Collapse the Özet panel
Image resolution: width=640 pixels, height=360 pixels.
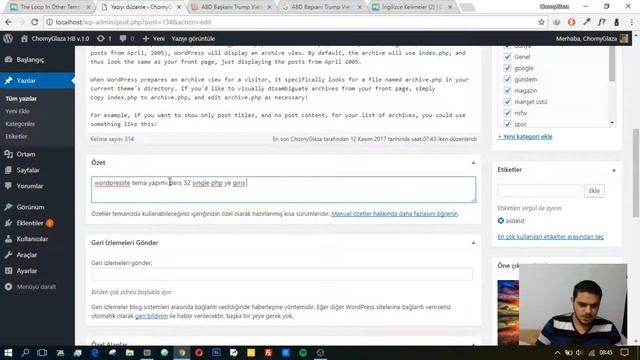click(x=473, y=163)
